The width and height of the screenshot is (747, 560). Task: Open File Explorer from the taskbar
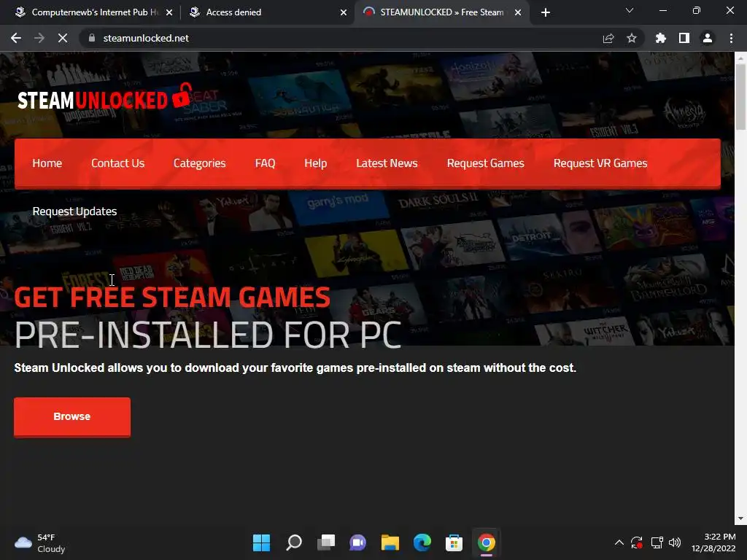pos(390,542)
